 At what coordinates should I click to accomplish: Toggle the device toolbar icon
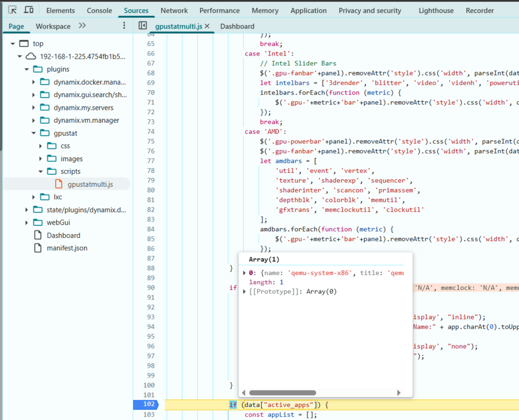tap(29, 10)
